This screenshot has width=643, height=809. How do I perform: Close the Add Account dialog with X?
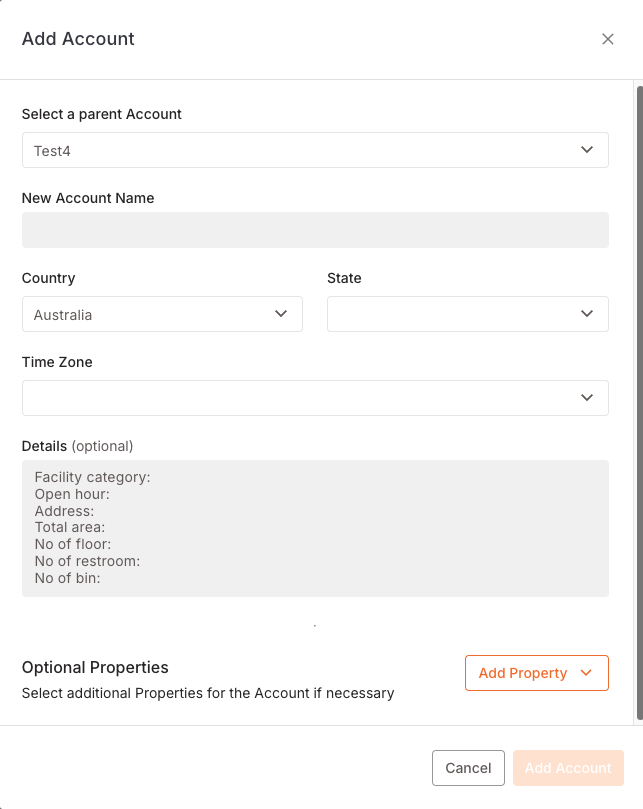tap(607, 39)
